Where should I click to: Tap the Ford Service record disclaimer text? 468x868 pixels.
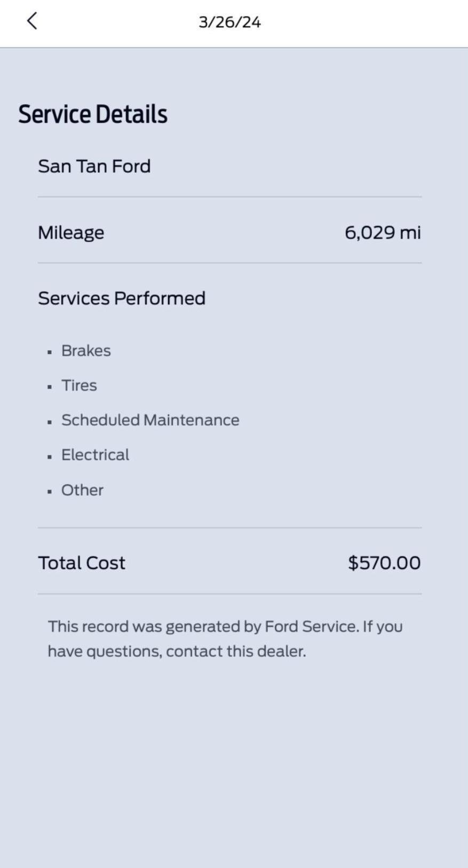tap(225, 639)
